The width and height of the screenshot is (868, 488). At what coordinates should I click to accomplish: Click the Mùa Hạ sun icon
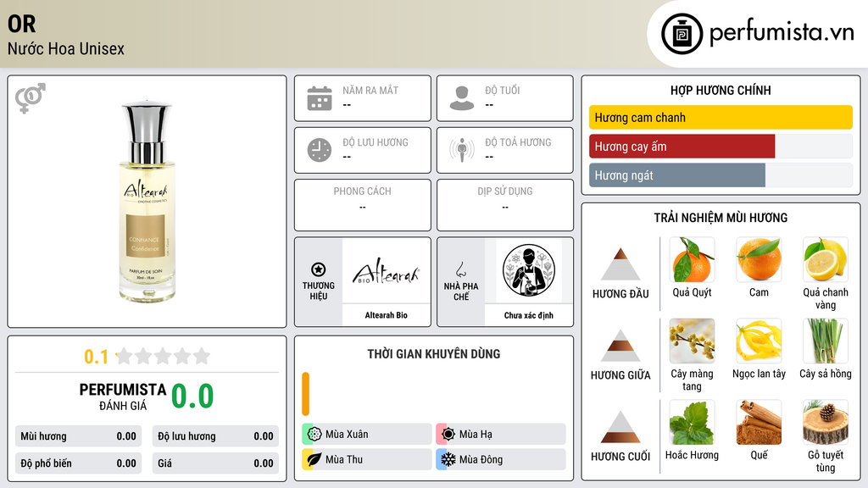point(448,435)
